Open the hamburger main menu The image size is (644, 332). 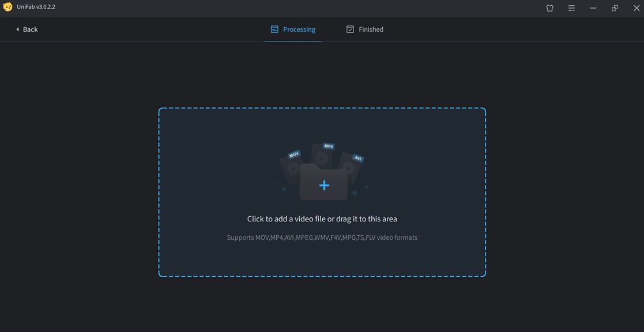click(571, 8)
